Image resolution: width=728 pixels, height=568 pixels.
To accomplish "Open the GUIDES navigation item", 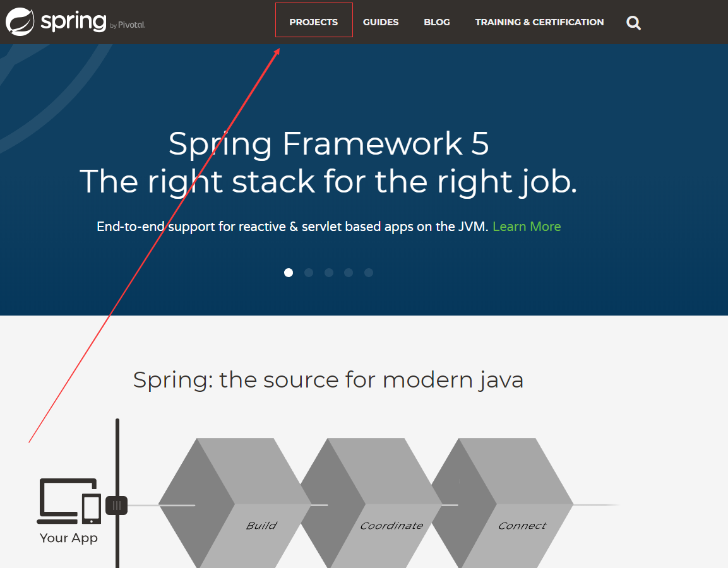I will click(381, 21).
